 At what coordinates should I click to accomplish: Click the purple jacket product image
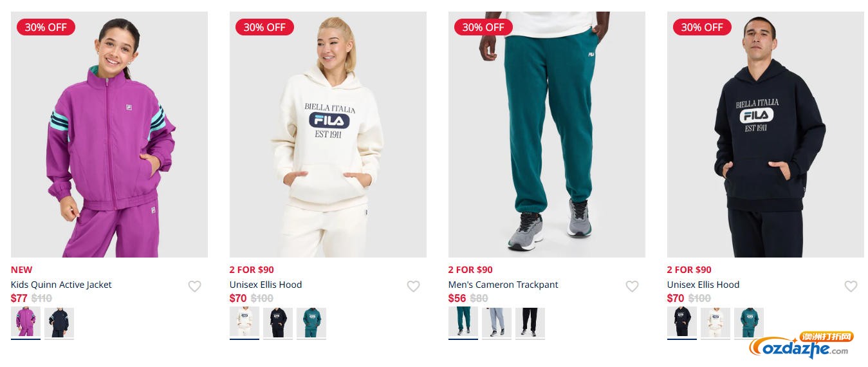point(109,135)
